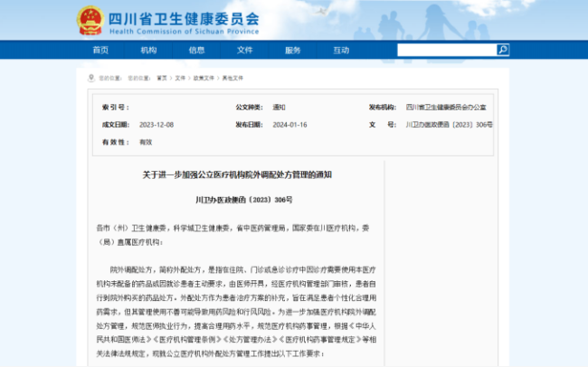
Task: Click the 文件 breadcrumb link
Action: (x=180, y=79)
